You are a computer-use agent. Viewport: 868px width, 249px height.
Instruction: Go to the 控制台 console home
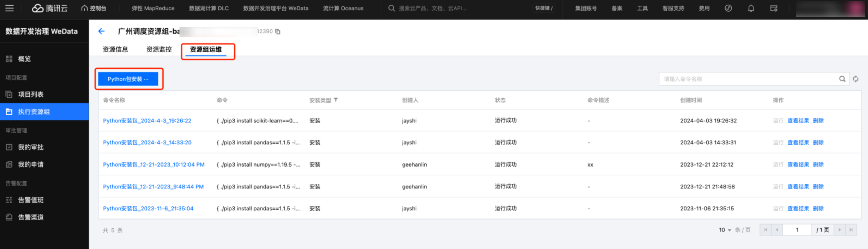(x=94, y=8)
